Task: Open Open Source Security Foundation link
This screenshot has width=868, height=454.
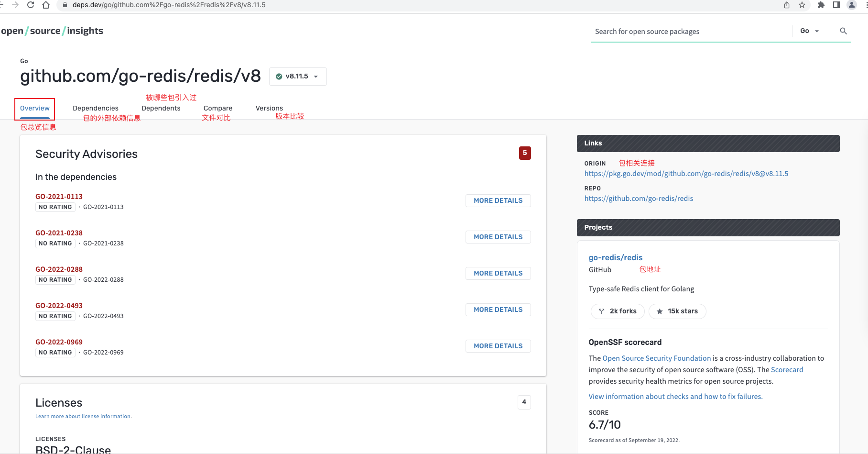Action: pyautogui.click(x=657, y=358)
